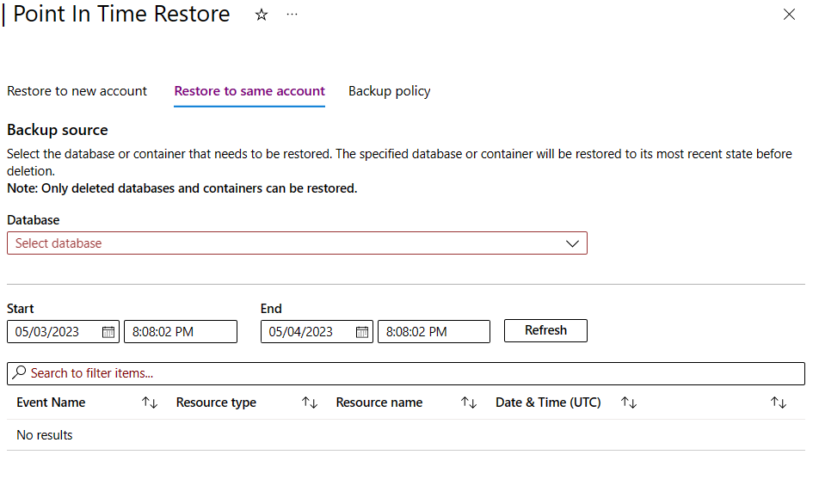This screenshot has height=504, width=819.
Task: Click the Start time field 8:08:02 PM
Action: (181, 332)
